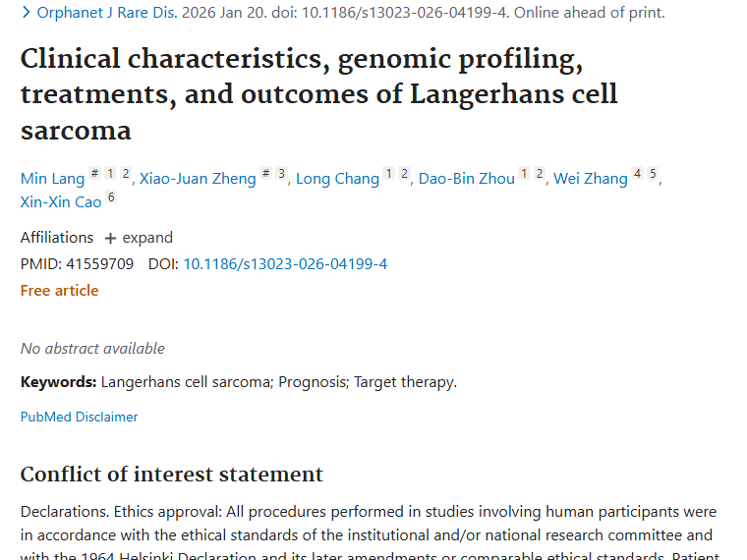Click affiliation 1 superscript beside Min Lang
The image size is (747, 560).
click(x=110, y=174)
